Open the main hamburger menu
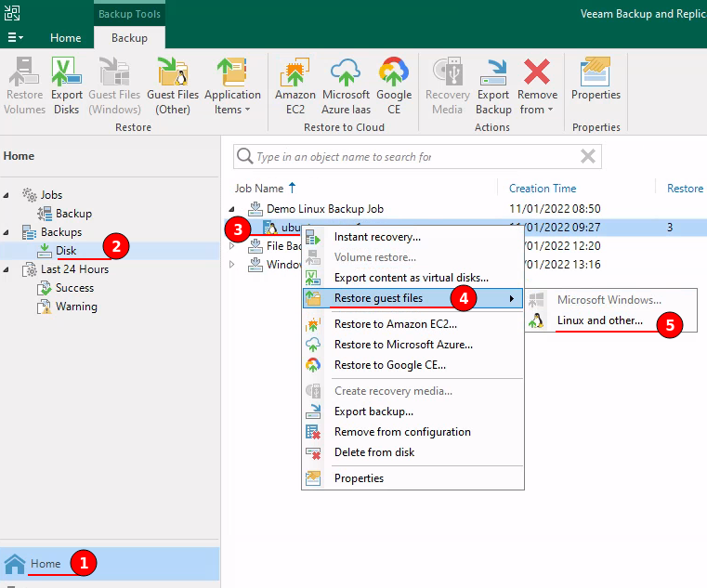 [x=15, y=37]
